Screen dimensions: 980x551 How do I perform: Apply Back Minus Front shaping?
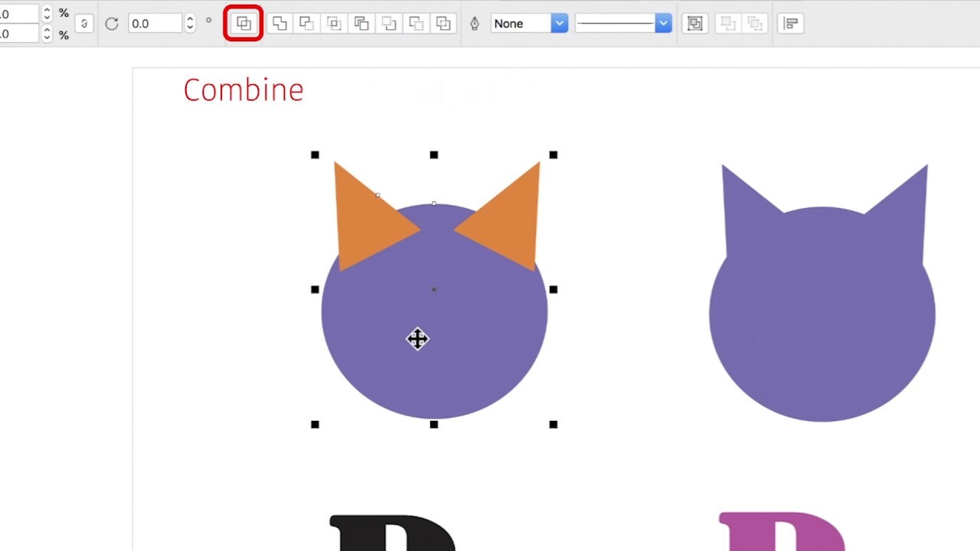click(x=416, y=24)
